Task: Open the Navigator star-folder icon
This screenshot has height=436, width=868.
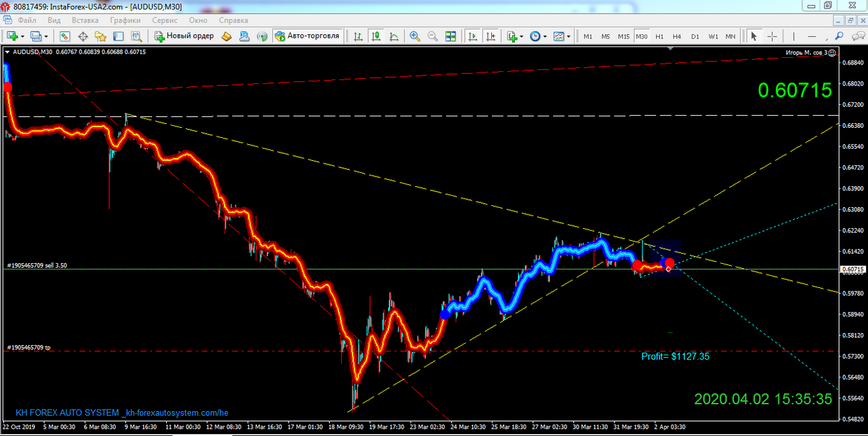Action: tap(101, 36)
